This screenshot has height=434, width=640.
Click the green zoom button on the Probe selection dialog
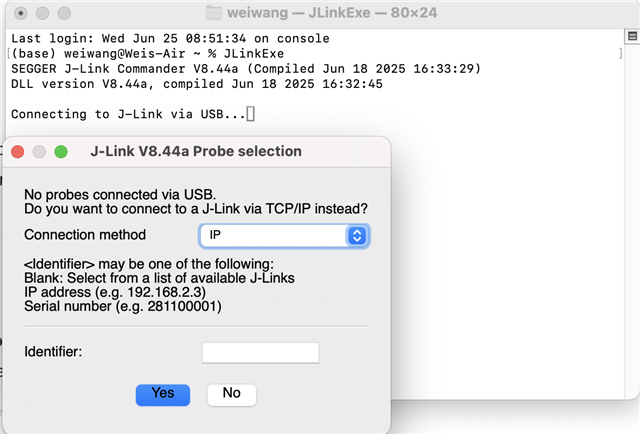point(61,151)
